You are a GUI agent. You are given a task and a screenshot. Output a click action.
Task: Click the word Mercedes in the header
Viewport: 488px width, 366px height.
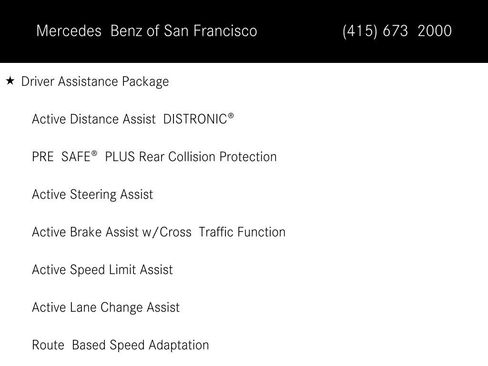click(x=69, y=31)
